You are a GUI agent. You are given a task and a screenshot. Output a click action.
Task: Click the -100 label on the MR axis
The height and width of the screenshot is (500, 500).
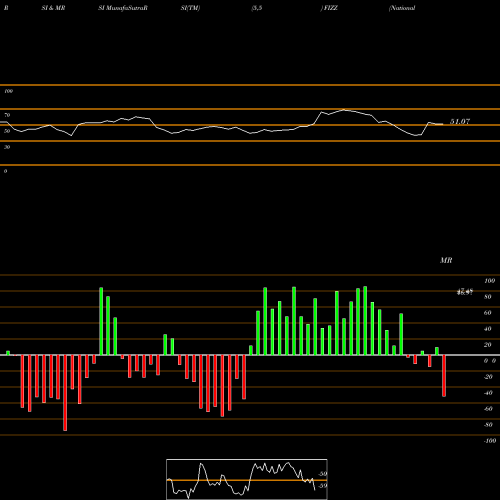[490, 441]
